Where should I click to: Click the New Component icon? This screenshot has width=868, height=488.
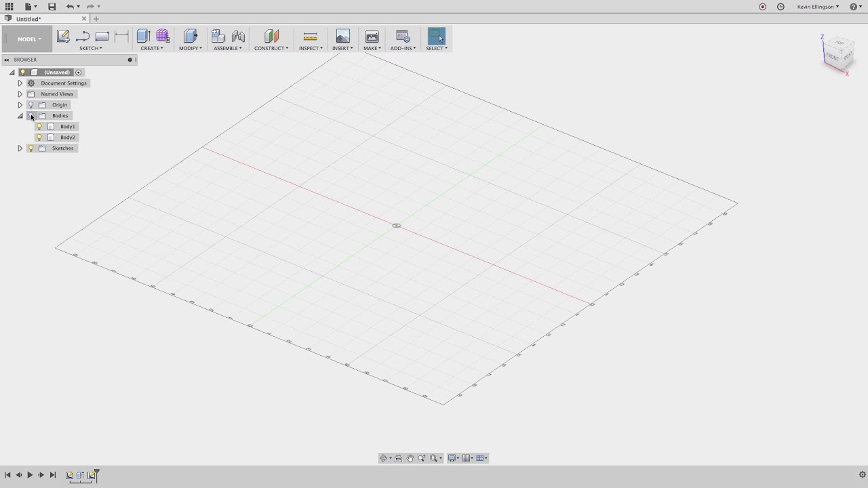218,37
